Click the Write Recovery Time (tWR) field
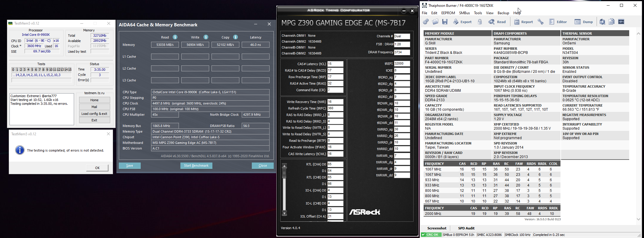 (x=335, y=102)
